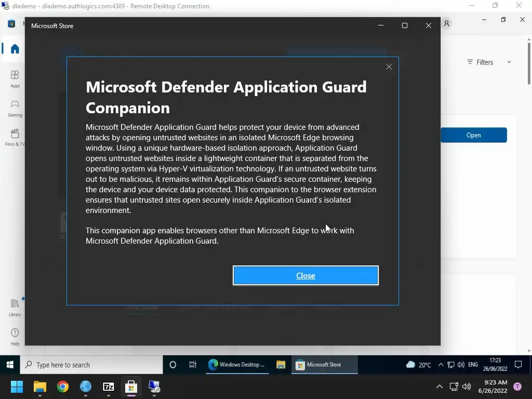Open local File Explorer taskbar icon

point(39,387)
